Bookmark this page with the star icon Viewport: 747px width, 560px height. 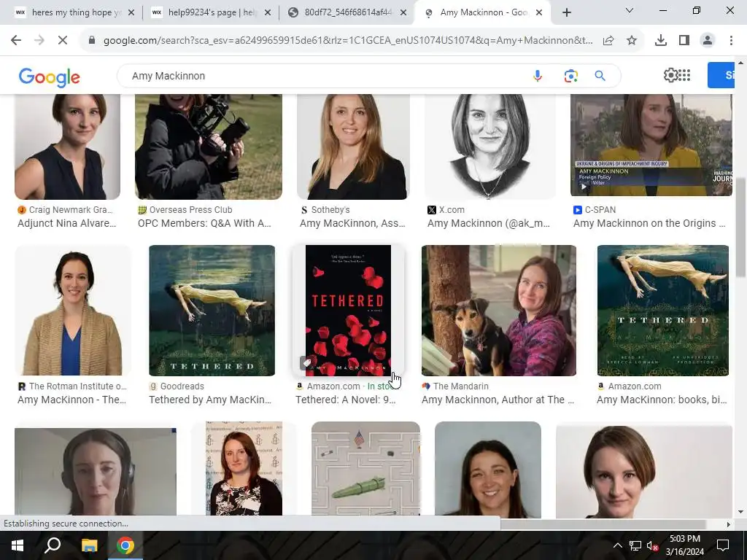click(x=632, y=41)
